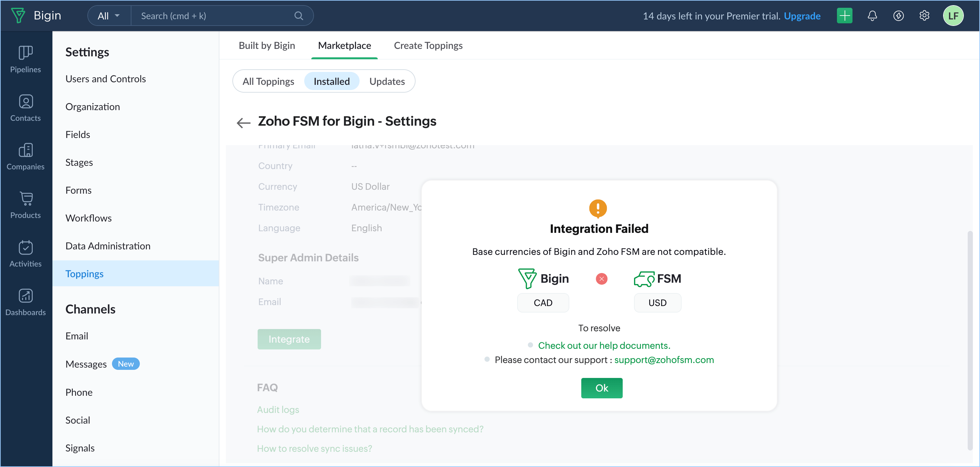Click the support@zohofsm.com email link
980x467 pixels.
click(664, 359)
